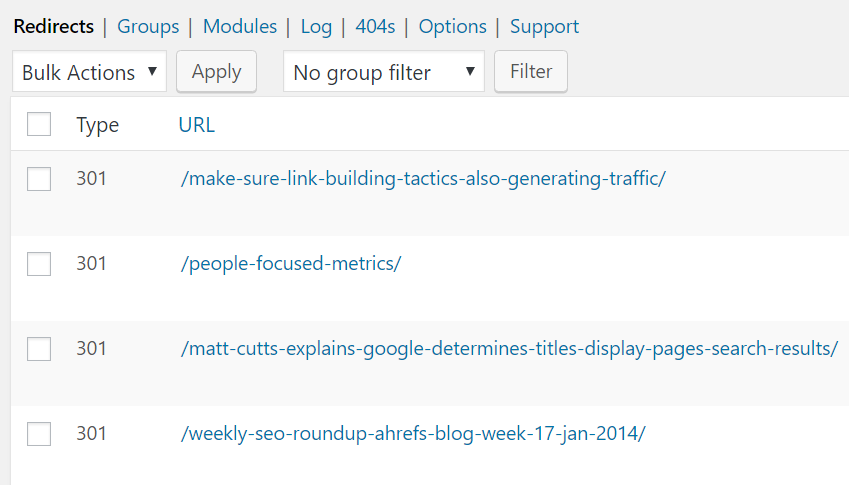Select the Redirects tab
849x485 pixels.
pos(54,27)
